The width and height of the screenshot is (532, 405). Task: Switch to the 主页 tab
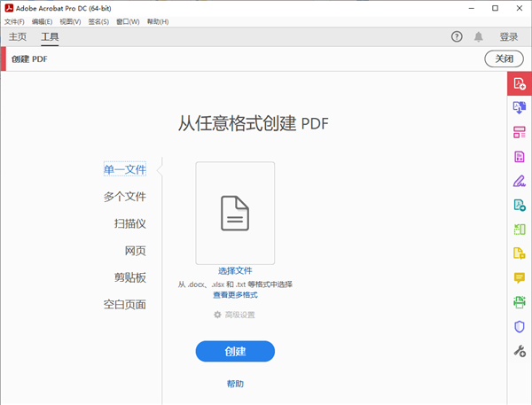18,36
